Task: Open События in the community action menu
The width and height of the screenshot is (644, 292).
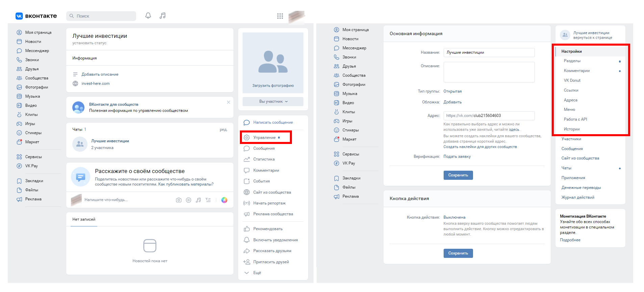Action: click(262, 181)
